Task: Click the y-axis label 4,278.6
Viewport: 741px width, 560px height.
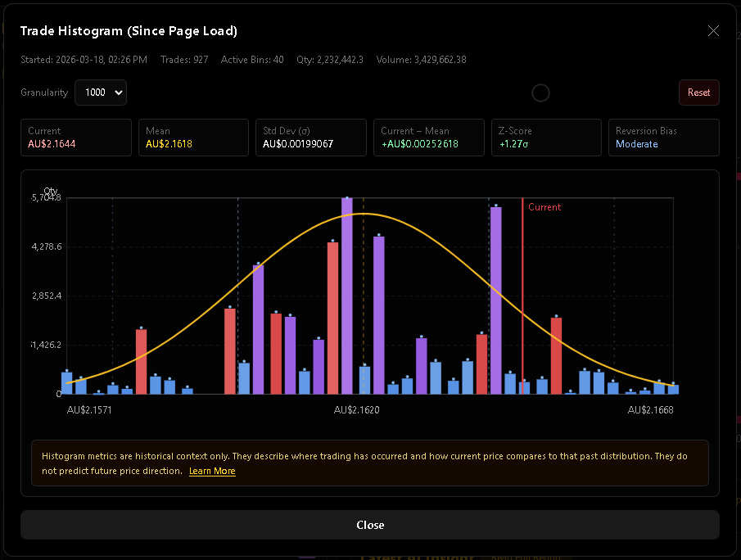Action: coord(47,246)
